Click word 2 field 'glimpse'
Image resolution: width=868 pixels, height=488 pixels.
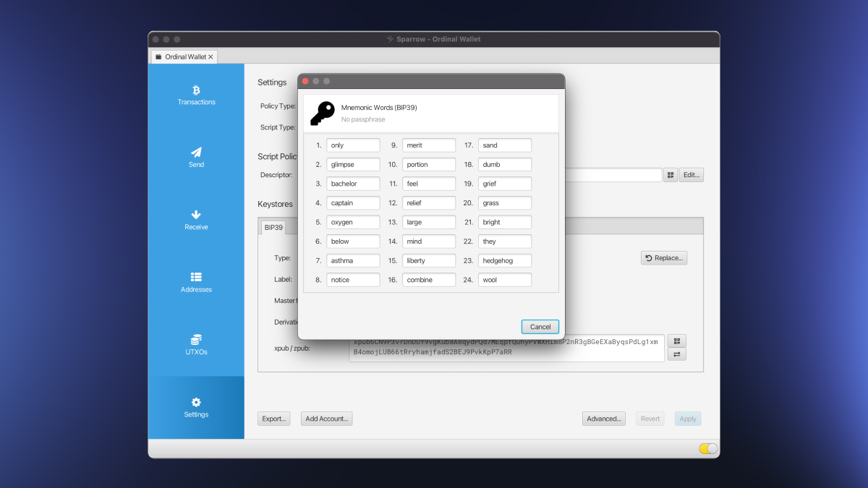pyautogui.click(x=353, y=164)
